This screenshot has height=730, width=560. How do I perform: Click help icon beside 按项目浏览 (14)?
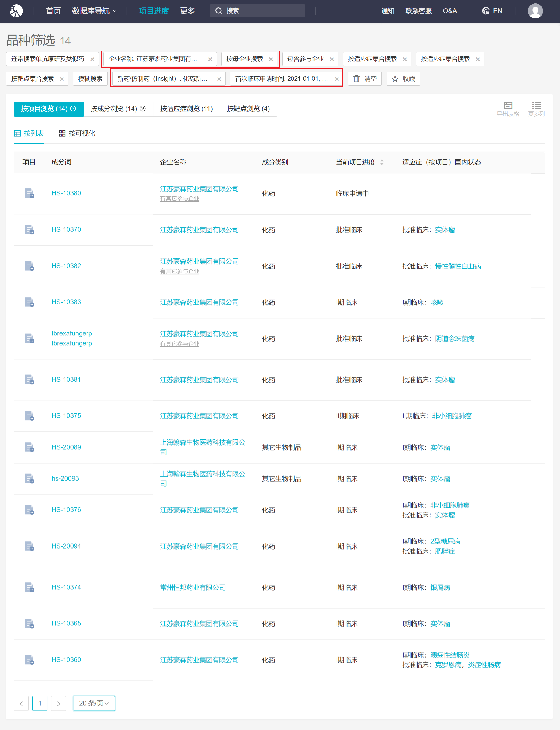click(x=73, y=109)
